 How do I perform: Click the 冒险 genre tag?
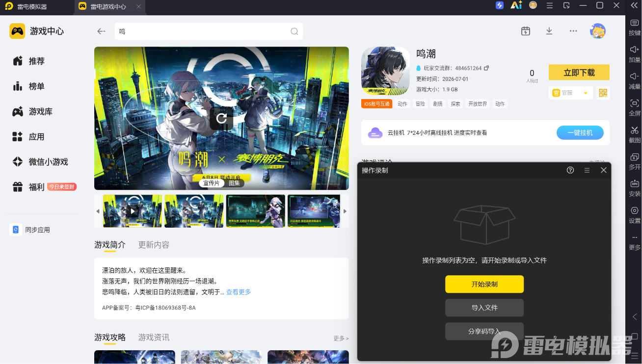pyautogui.click(x=420, y=104)
